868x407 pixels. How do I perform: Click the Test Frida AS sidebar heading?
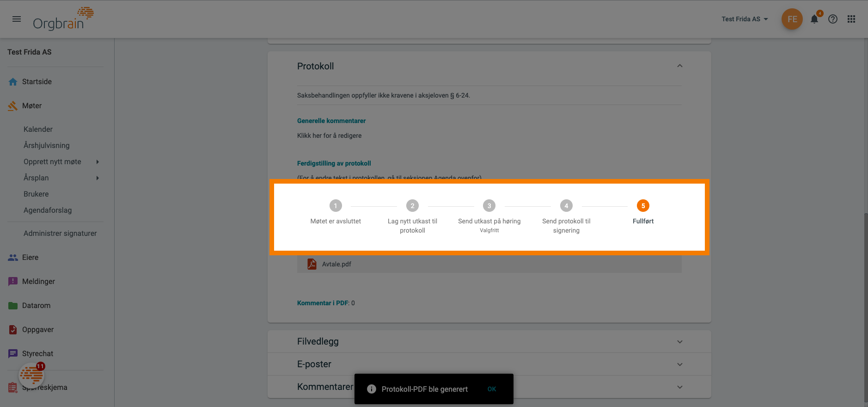point(30,52)
